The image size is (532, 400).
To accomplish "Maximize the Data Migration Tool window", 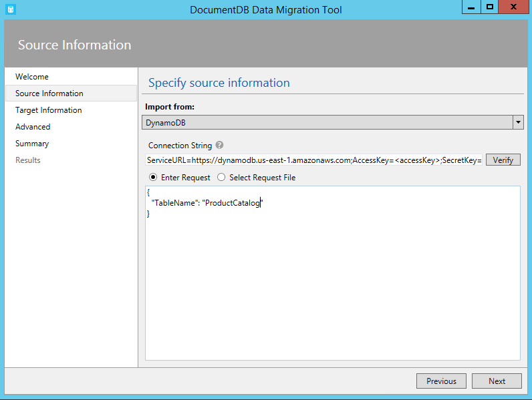I will 490,7.
